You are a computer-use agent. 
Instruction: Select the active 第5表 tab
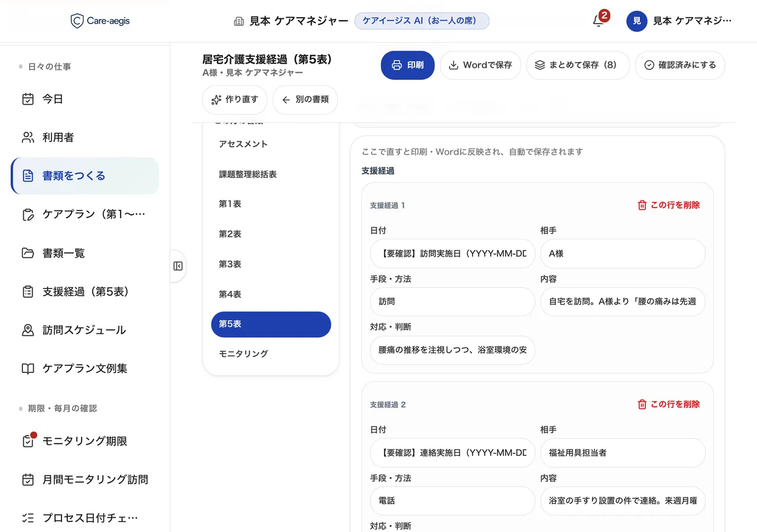click(271, 325)
